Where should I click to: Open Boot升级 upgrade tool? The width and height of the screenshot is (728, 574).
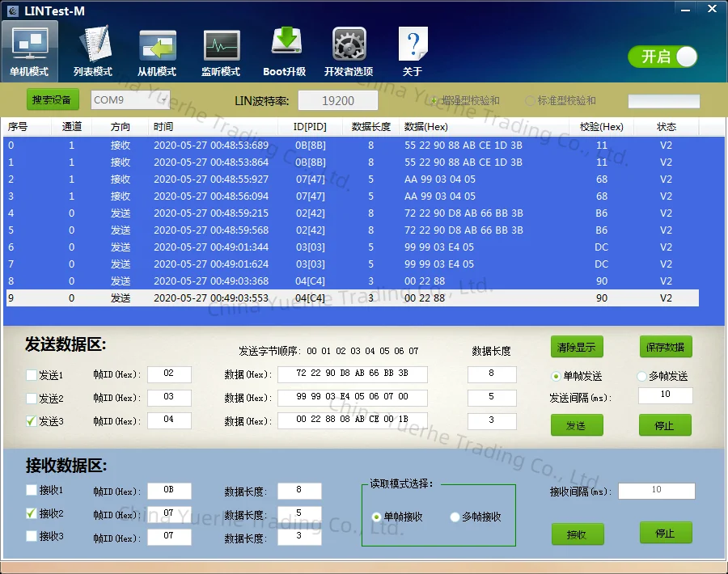tap(285, 51)
